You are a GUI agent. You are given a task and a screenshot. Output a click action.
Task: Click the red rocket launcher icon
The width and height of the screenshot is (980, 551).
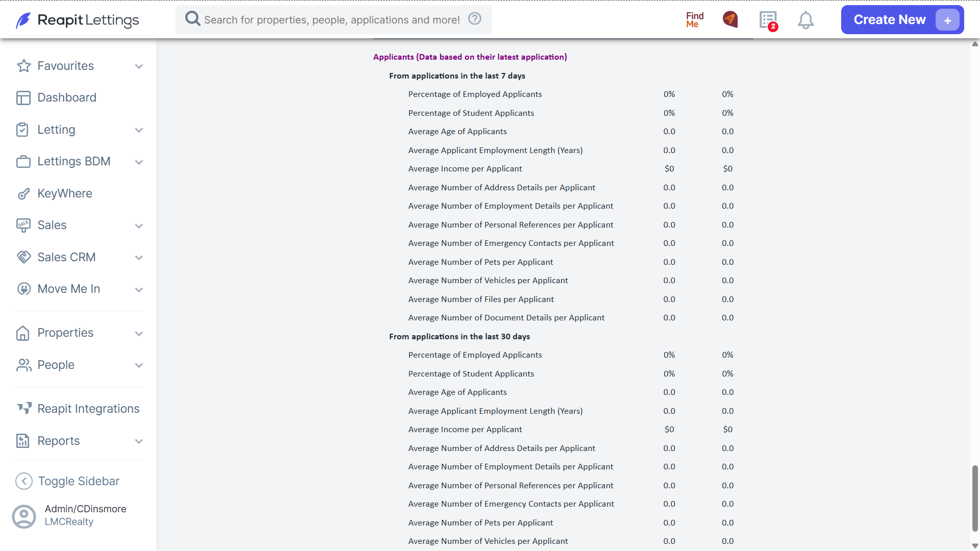tap(730, 19)
